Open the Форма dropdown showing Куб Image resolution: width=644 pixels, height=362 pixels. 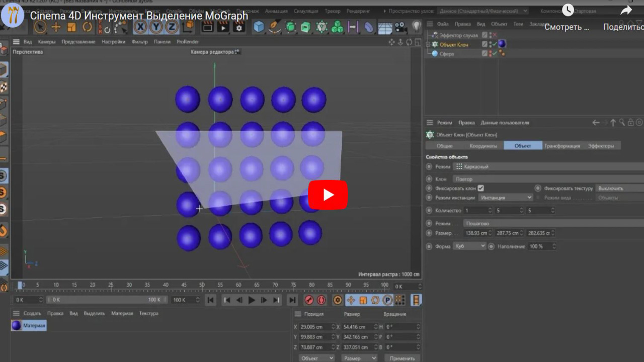[469, 246]
